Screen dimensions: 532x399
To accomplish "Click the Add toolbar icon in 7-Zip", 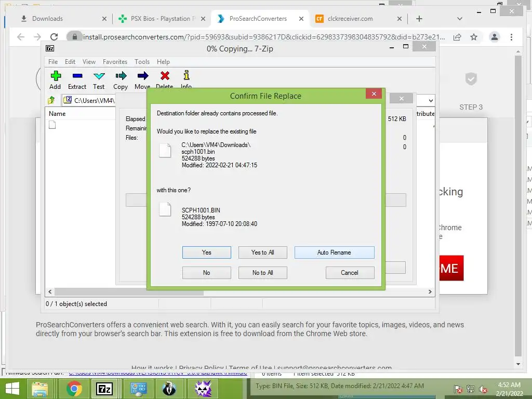I will 55,76.
